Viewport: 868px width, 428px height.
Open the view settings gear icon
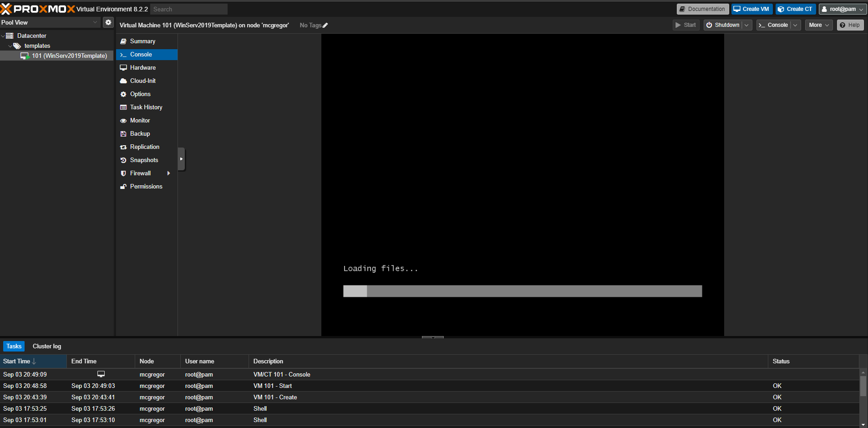pyautogui.click(x=108, y=22)
